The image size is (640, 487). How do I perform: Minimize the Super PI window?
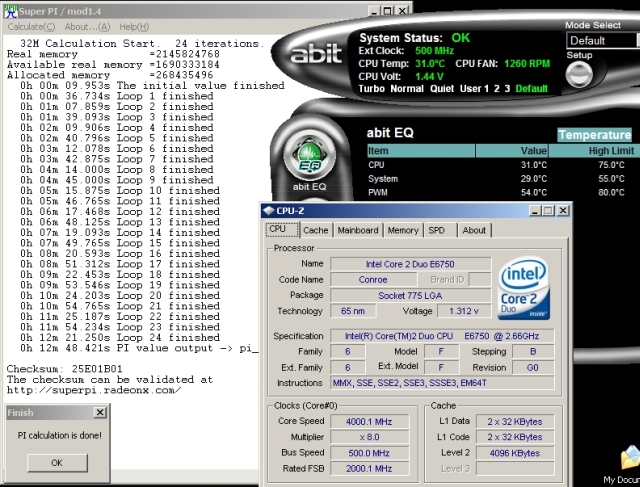pos(373,11)
